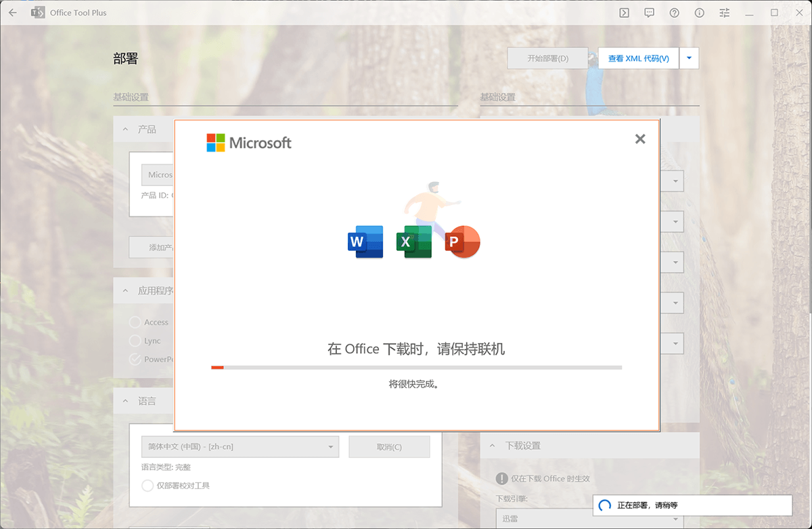812x529 pixels.
Task: Maximize the Office Tool Plus window
Action: coord(774,12)
